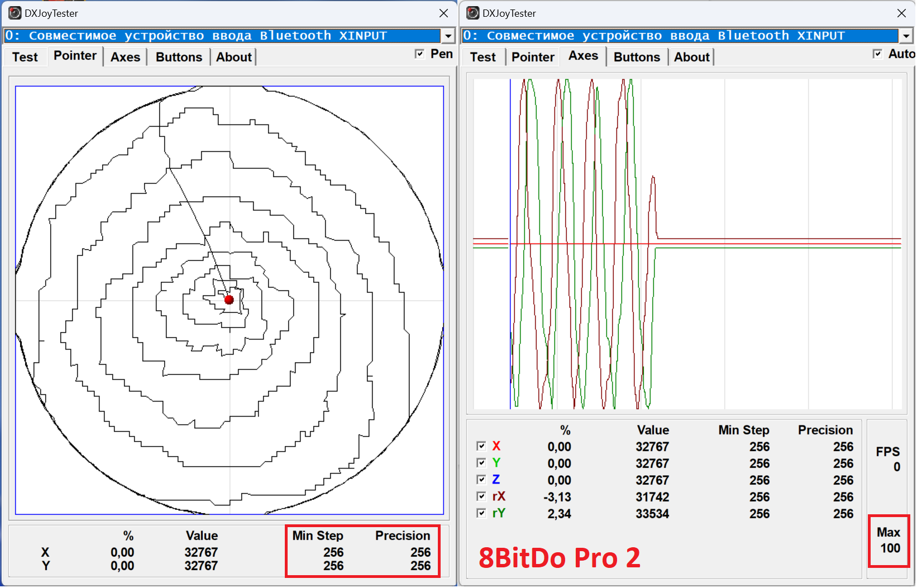
Task: Open Buttons tab in left window
Action: pos(179,57)
